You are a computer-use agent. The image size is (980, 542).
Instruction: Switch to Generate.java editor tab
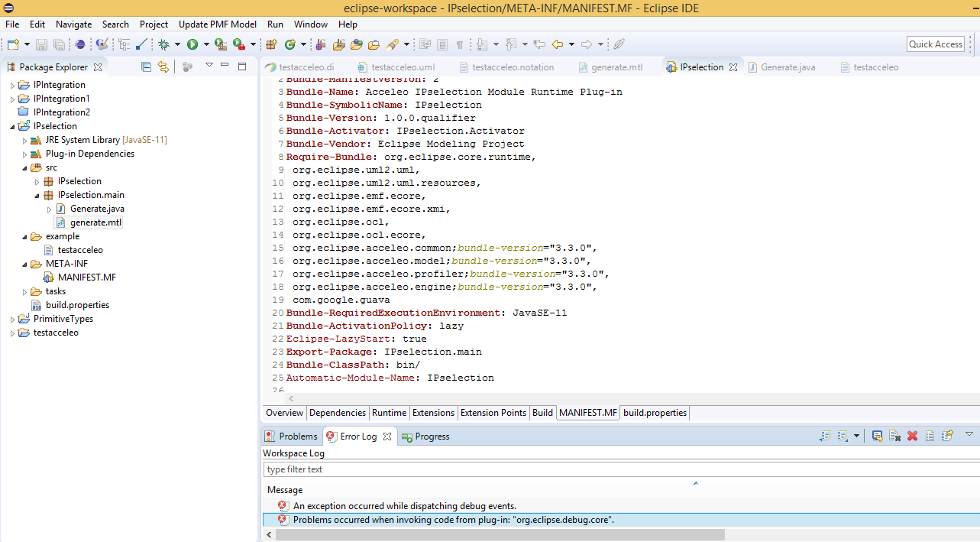781,67
